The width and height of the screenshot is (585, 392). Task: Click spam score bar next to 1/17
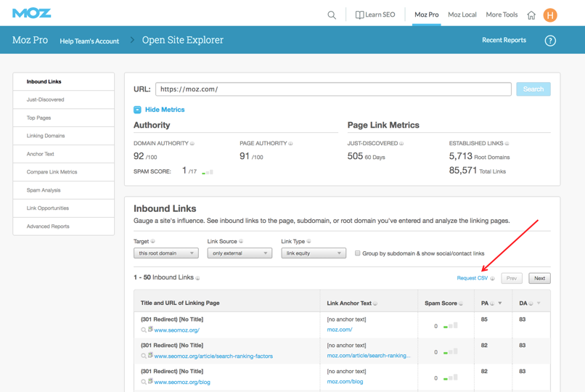pos(208,172)
